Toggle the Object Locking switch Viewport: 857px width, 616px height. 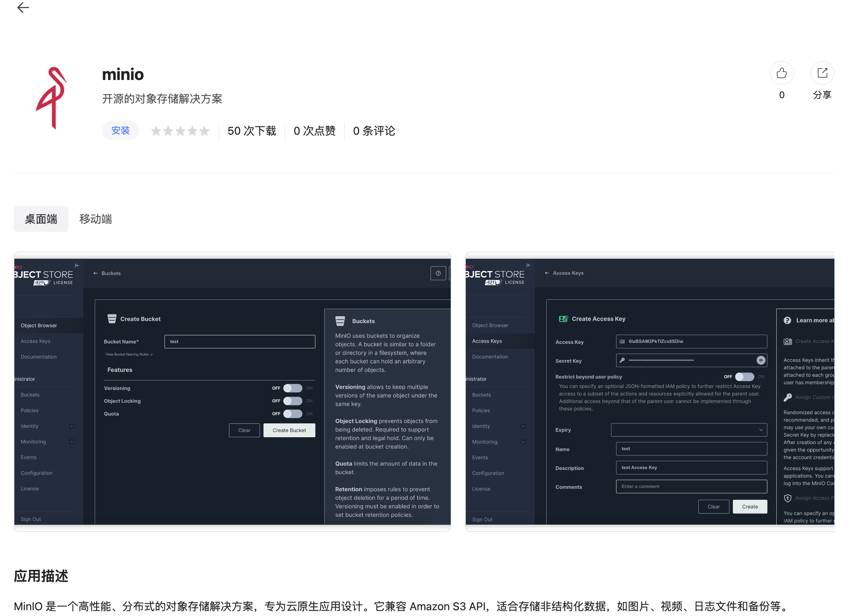(293, 401)
